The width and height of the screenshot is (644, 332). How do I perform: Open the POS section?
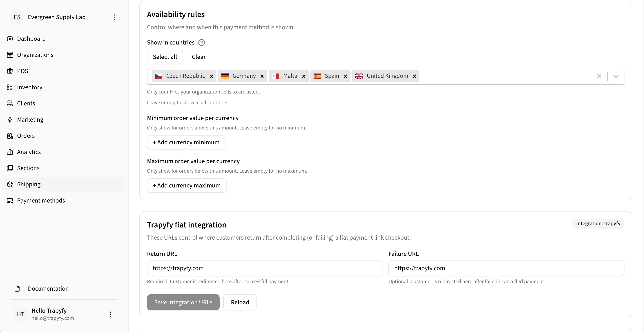64,71
